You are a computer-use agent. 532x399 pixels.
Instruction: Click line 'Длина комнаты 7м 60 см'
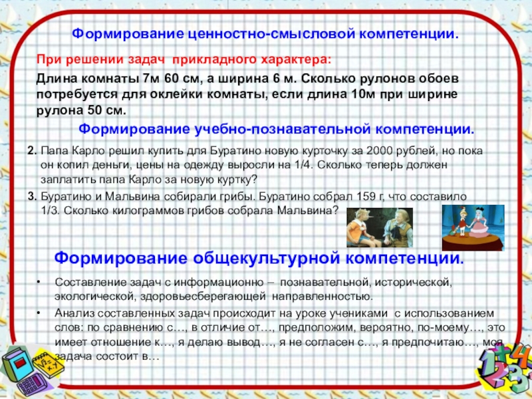point(247,78)
